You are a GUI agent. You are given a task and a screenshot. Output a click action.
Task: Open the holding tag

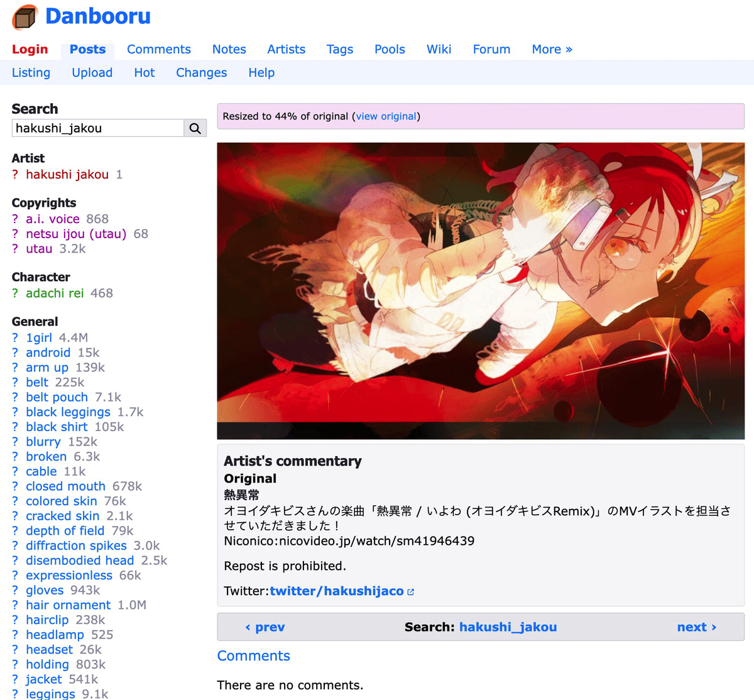coord(47,665)
